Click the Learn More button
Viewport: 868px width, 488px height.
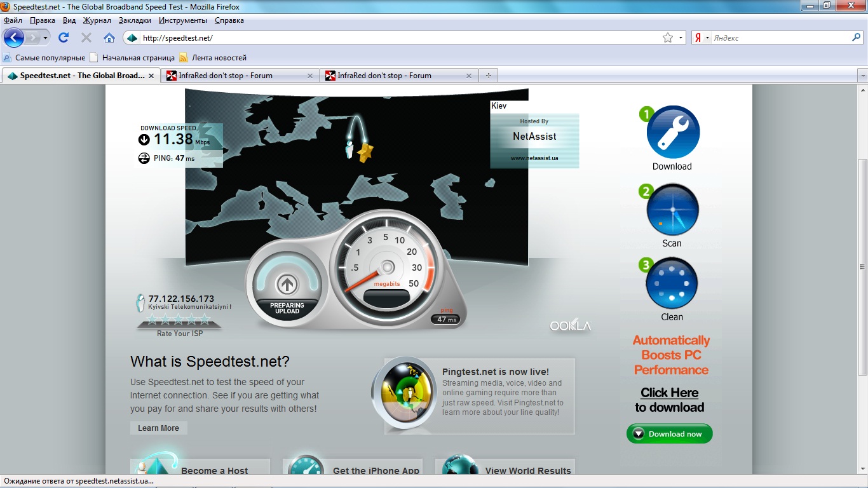[159, 428]
